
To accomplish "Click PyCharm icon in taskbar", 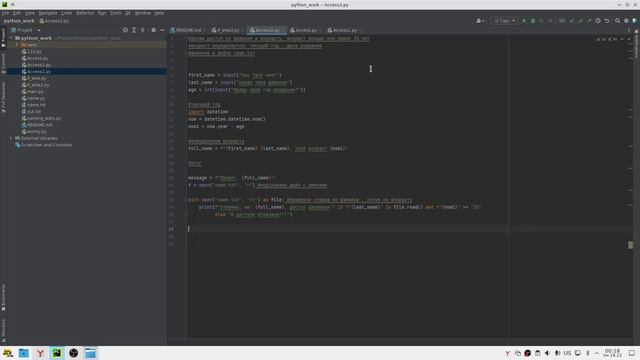I will pyautogui.click(x=57, y=353).
